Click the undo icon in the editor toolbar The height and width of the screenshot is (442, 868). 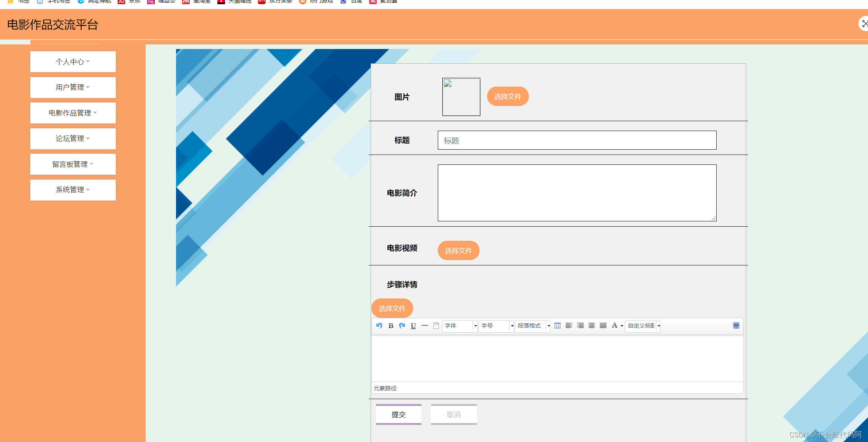click(379, 326)
